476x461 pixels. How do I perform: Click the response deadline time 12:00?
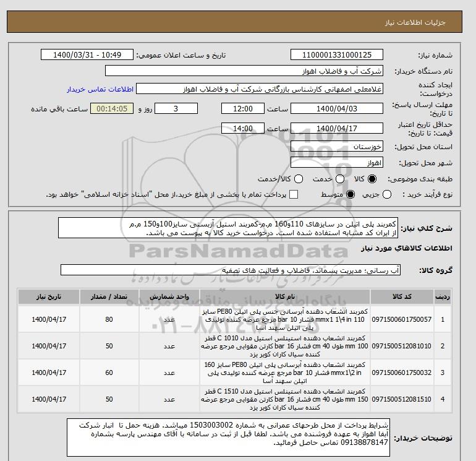click(243, 108)
